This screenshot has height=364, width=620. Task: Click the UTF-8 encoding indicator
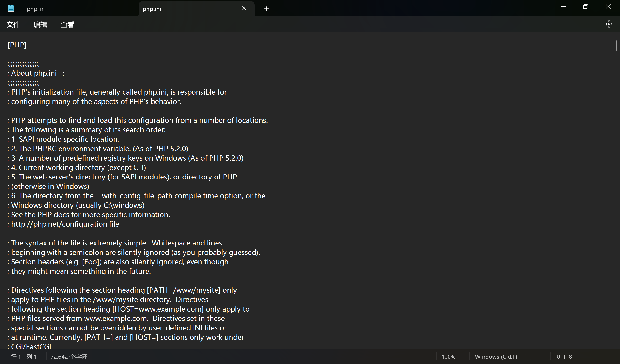(x=564, y=357)
